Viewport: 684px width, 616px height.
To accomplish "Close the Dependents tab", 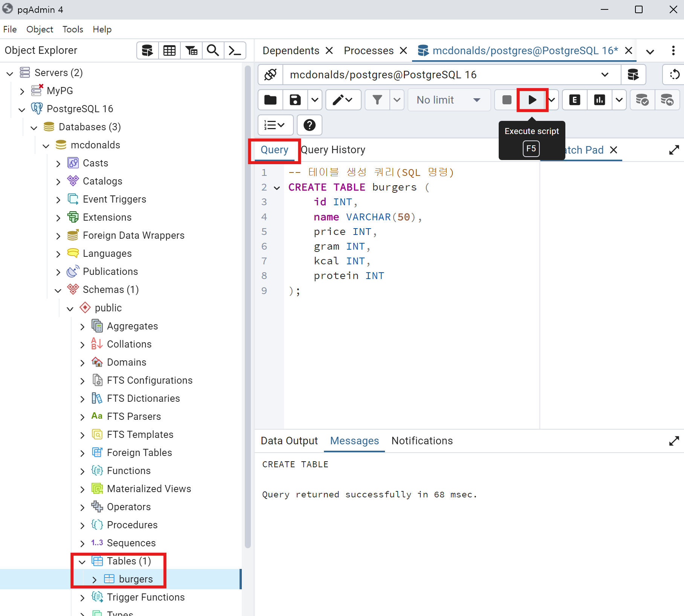I will pyautogui.click(x=329, y=50).
